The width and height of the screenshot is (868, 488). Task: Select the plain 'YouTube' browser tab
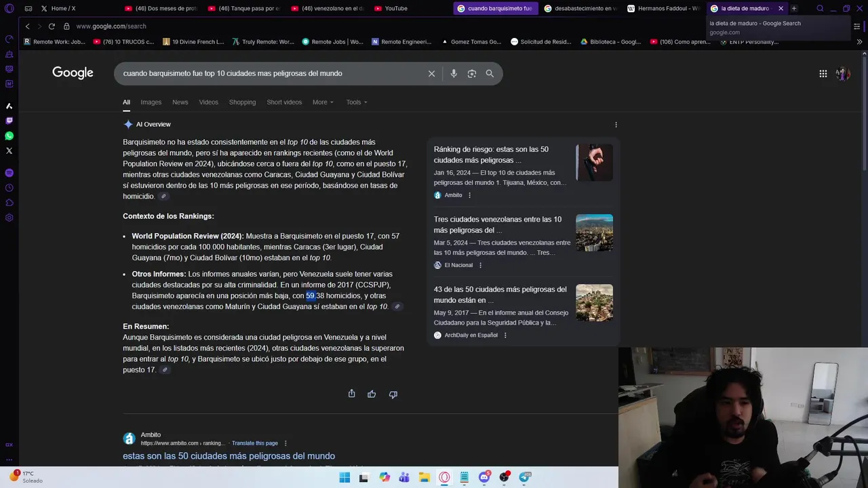[412, 8]
